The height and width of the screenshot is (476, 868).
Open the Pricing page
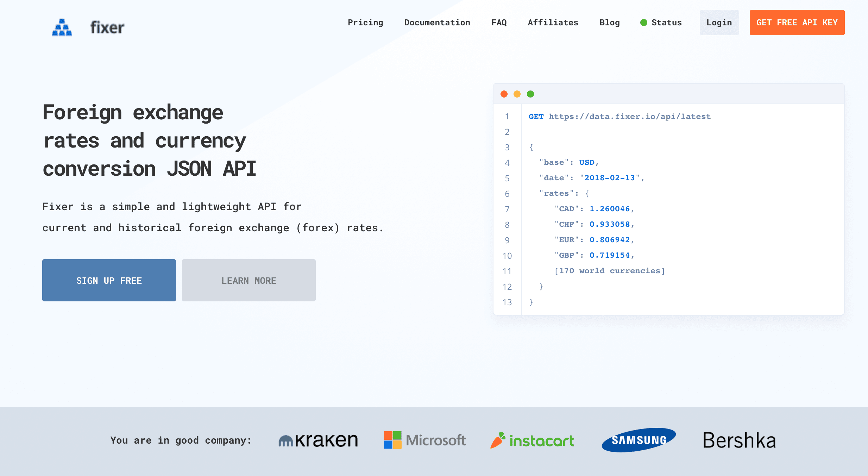365,23
